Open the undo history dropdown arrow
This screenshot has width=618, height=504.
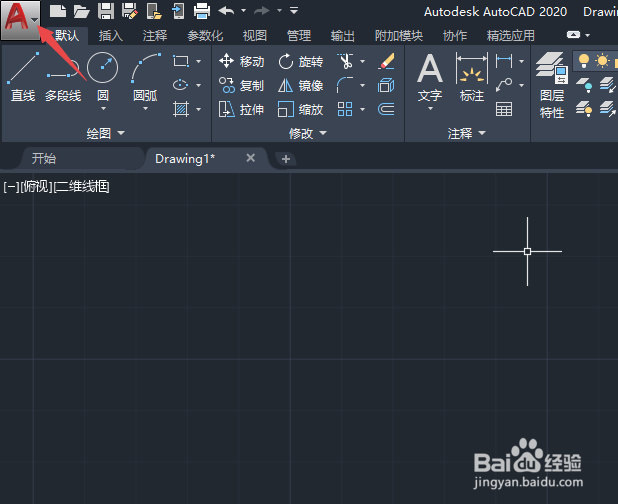(244, 11)
